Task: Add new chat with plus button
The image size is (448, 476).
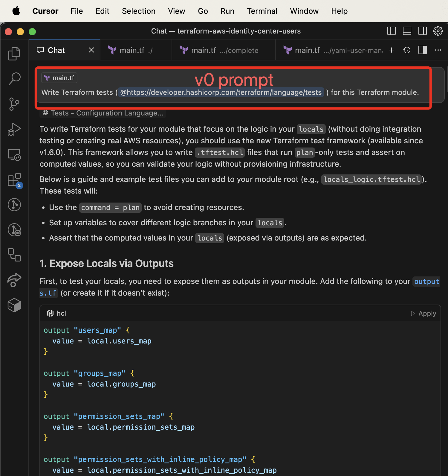Action: [x=391, y=50]
